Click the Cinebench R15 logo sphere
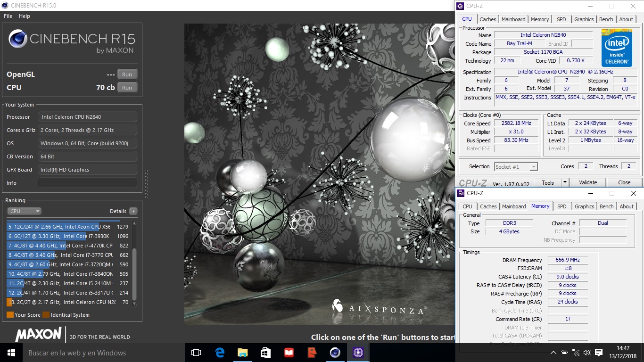The width and height of the screenshot is (644, 362). 17,38
